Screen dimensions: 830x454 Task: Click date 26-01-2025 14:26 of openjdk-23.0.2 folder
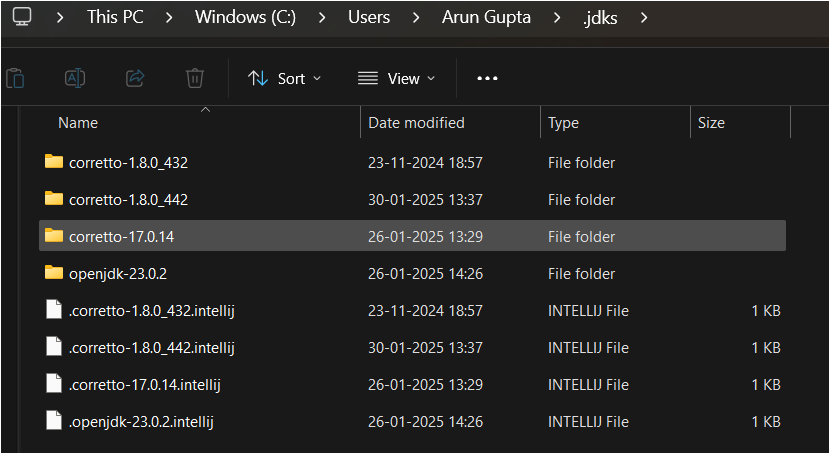(426, 274)
